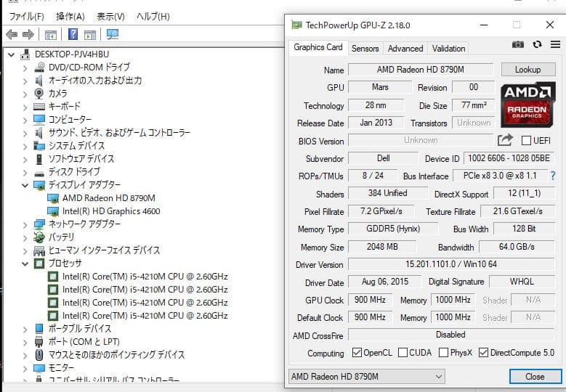Click the processor (プロセッサ) chip icon
This screenshot has width=566, height=392.
tap(39, 264)
